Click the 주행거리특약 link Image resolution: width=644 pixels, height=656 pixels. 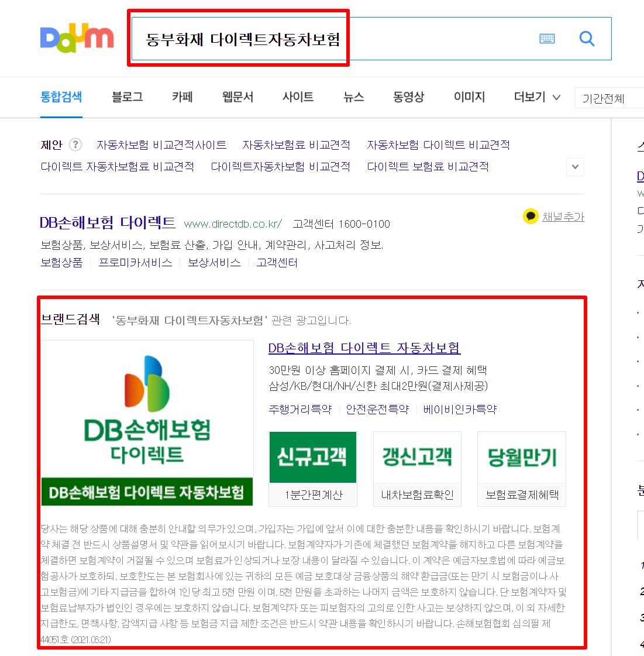pyautogui.click(x=300, y=409)
